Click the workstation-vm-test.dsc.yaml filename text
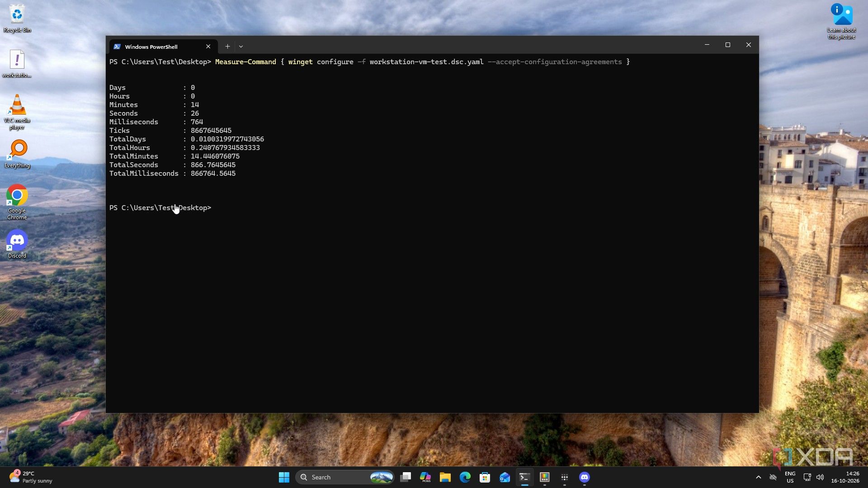 (426, 62)
